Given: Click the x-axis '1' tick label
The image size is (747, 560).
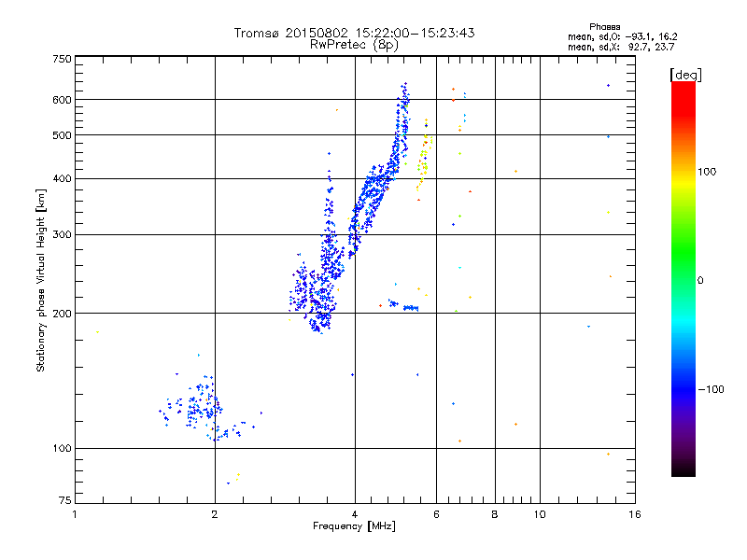Looking at the screenshot, I should point(75,514).
